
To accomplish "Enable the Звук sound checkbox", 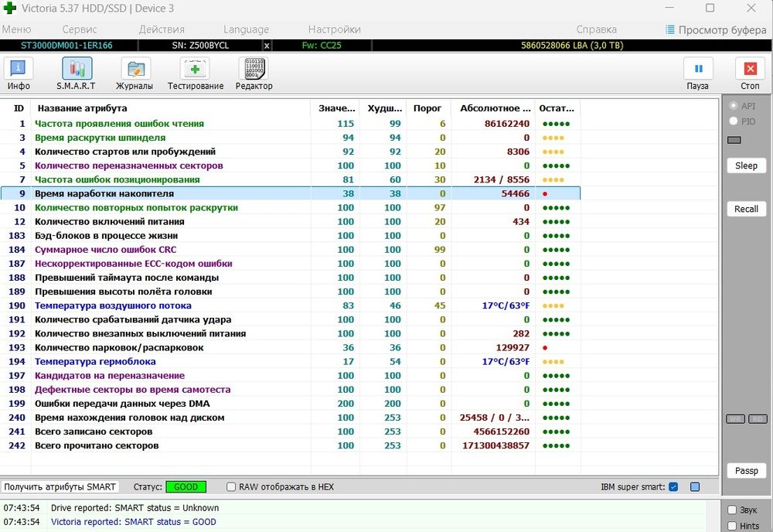I will tap(732, 510).
